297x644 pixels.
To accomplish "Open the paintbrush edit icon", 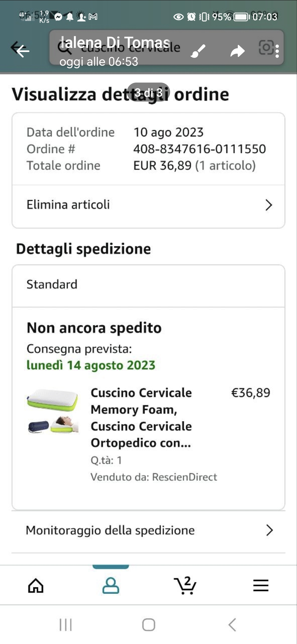I will tap(198, 51).
